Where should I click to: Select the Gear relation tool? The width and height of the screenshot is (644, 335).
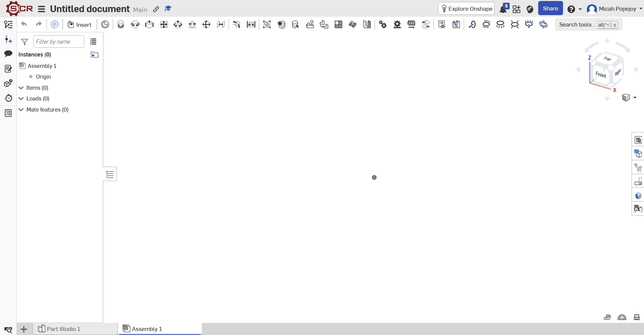pyautogui.click(x=383, y=25)
